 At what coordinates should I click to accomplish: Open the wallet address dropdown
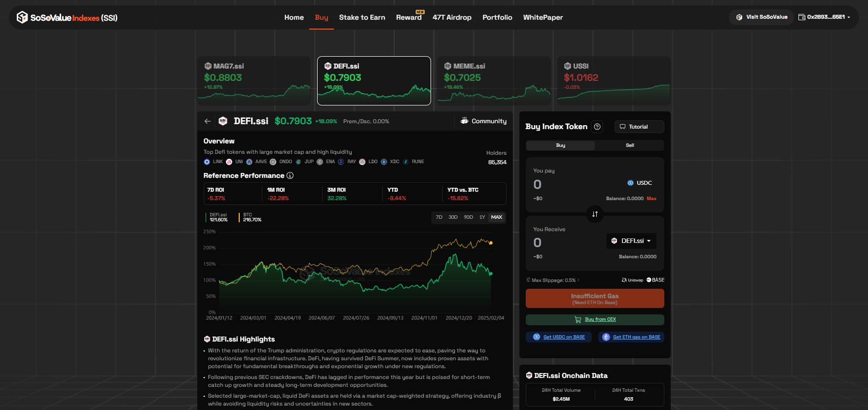(x=824, y=17)
